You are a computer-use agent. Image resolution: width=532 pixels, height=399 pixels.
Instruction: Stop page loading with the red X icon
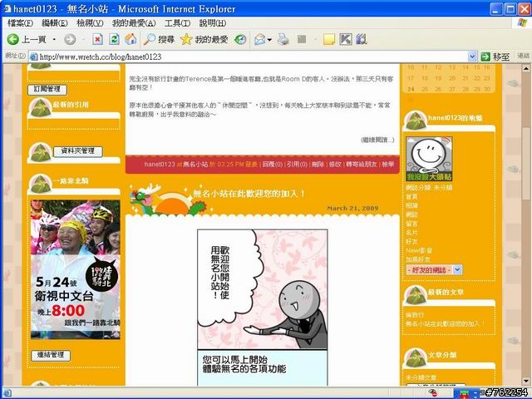[x=98, y=40]
